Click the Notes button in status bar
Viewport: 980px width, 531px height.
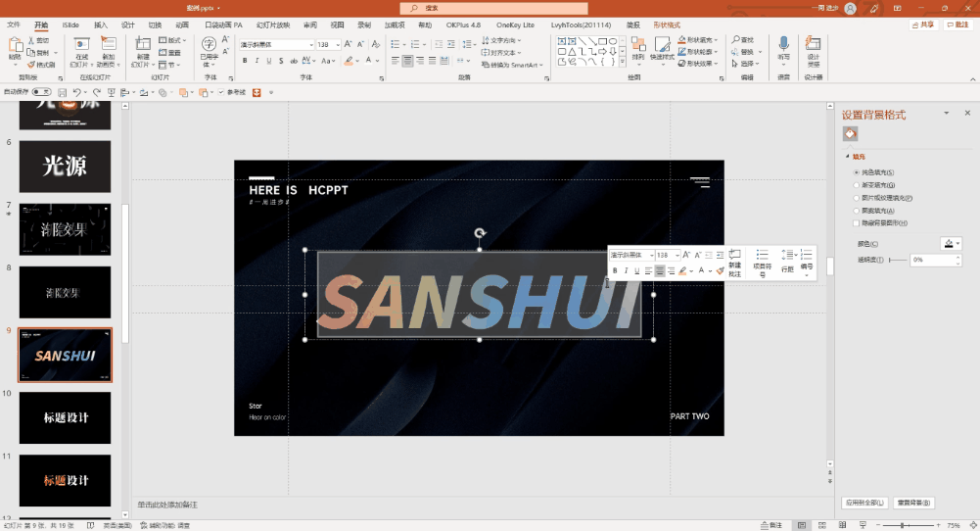(771, 525)
